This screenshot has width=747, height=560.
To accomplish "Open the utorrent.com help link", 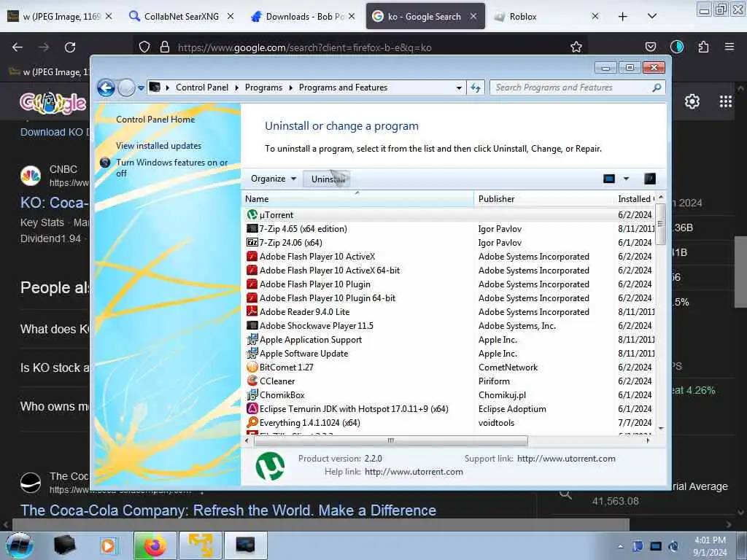I will pyautogui.click(x=414, y=472).
